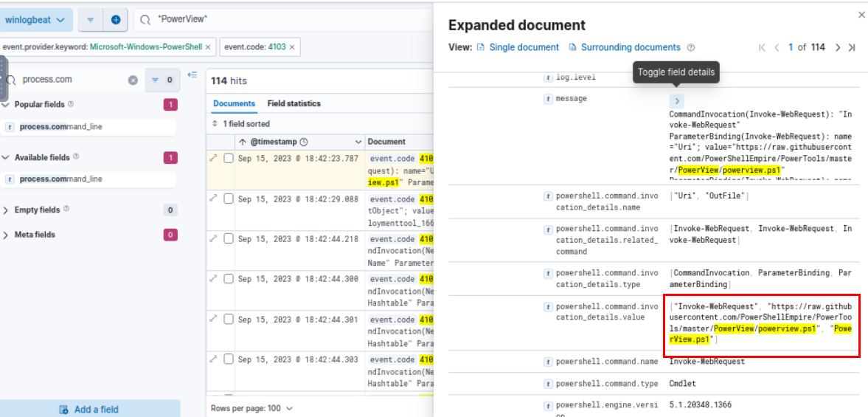
Task: Collapse the field sidebar with arrow icon
Action: coord(192,75)
